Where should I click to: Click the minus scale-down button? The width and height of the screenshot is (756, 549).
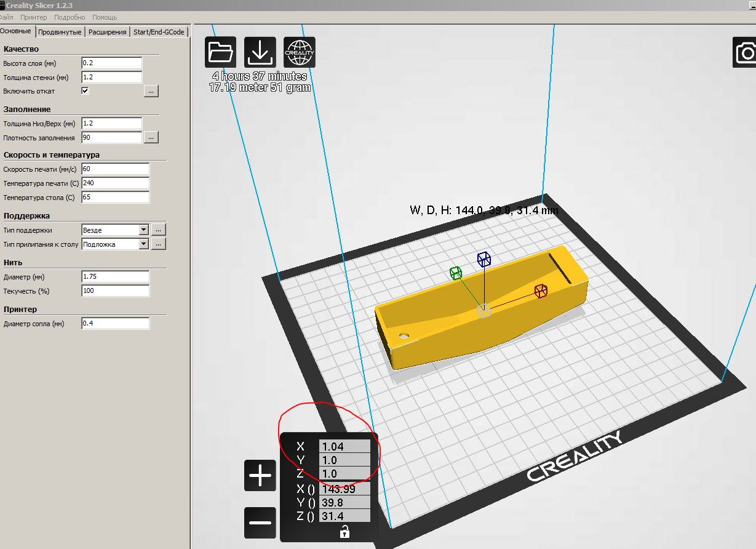coord(260,523)
